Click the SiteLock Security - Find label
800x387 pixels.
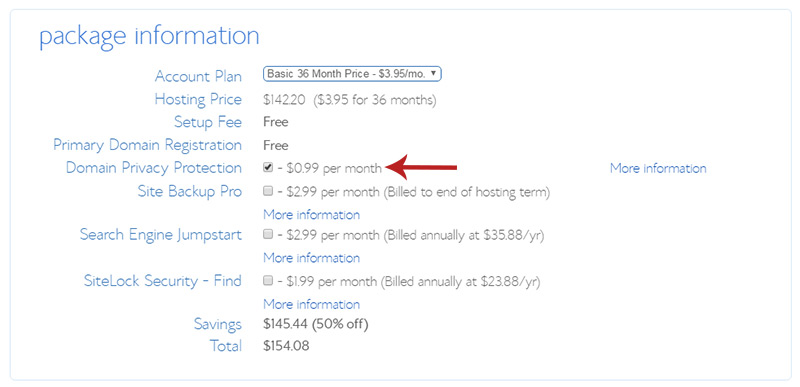point(163,280)
